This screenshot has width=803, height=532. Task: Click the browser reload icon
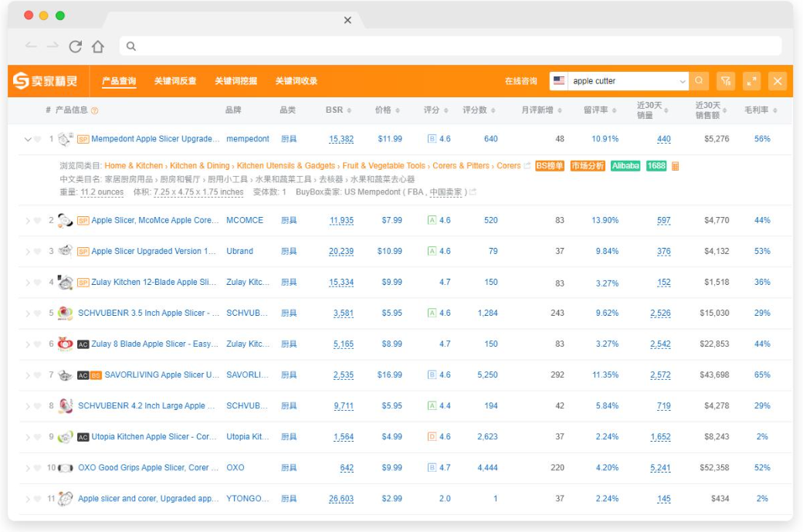click(x=75, y=46)
